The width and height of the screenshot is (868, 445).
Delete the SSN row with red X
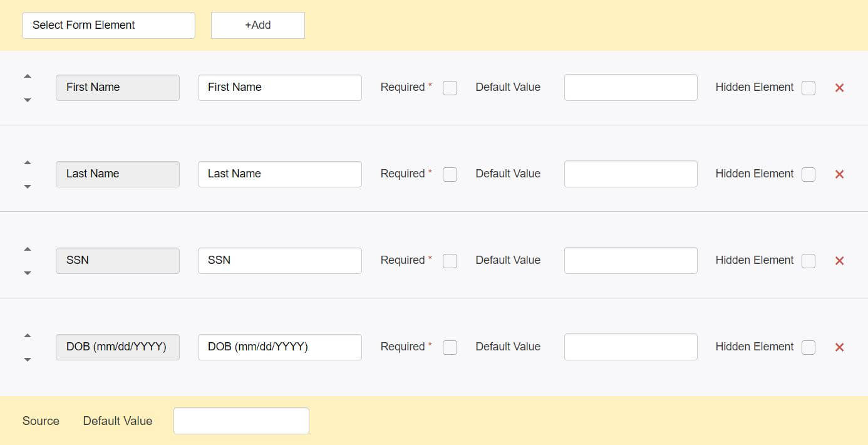pos(840,261)
